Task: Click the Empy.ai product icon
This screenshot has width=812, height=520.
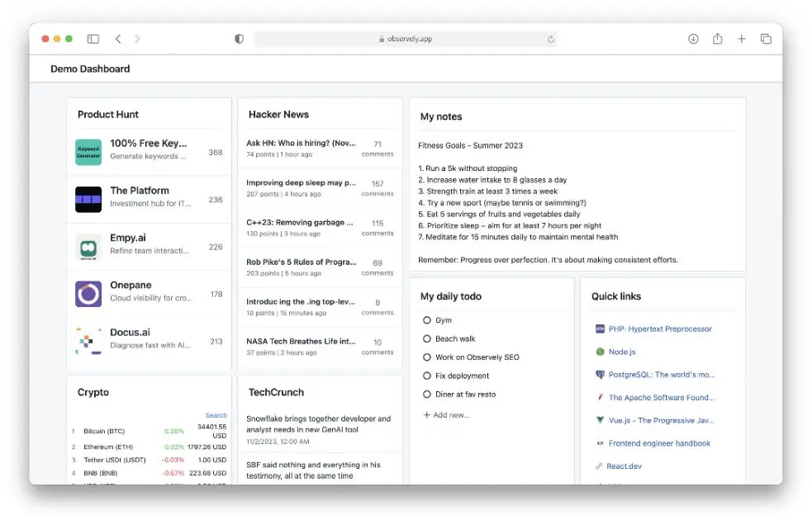Action: coord(88,247)
